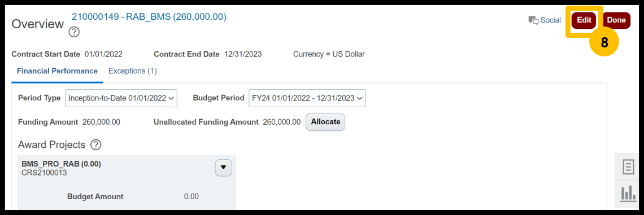Screen dimensions: 644x215
Task: Click the Done button
Action: (x=616, y=20)
